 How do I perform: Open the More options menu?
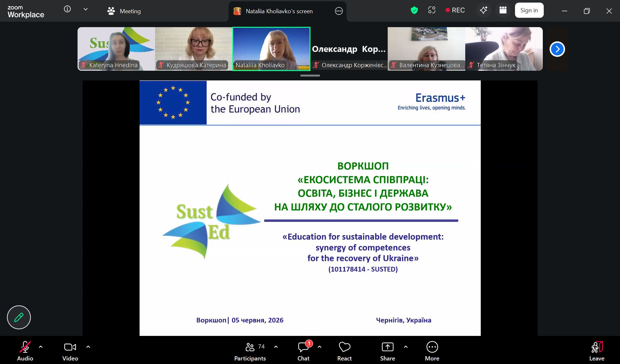pos(432,351)
